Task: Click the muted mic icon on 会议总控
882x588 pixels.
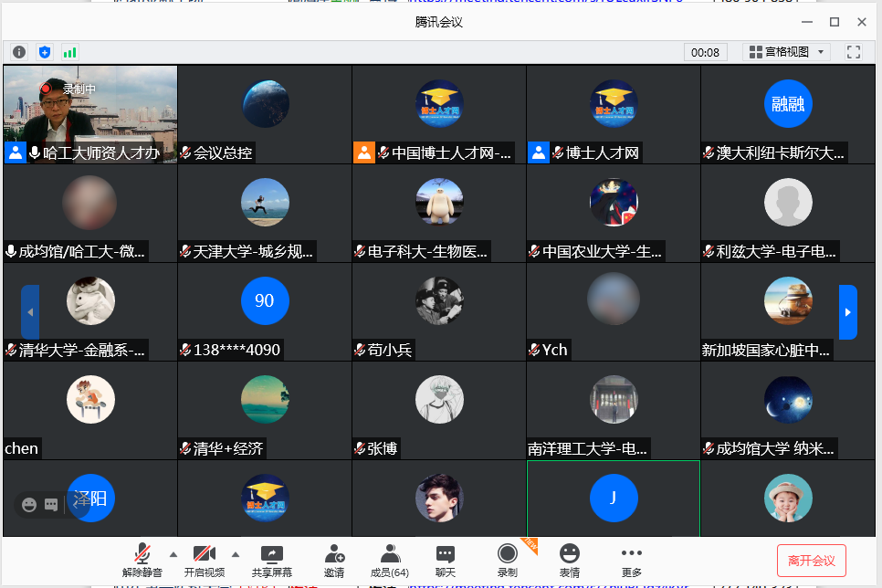Action: point(185,152)
